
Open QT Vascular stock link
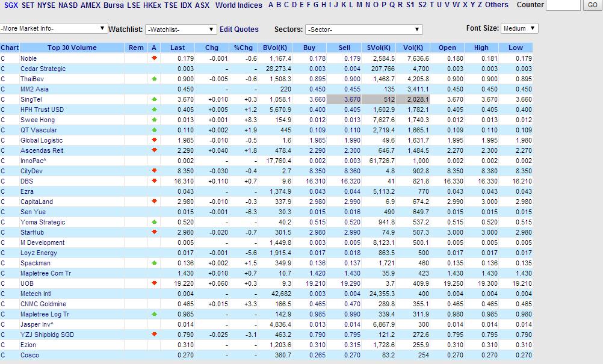(39, 131)
